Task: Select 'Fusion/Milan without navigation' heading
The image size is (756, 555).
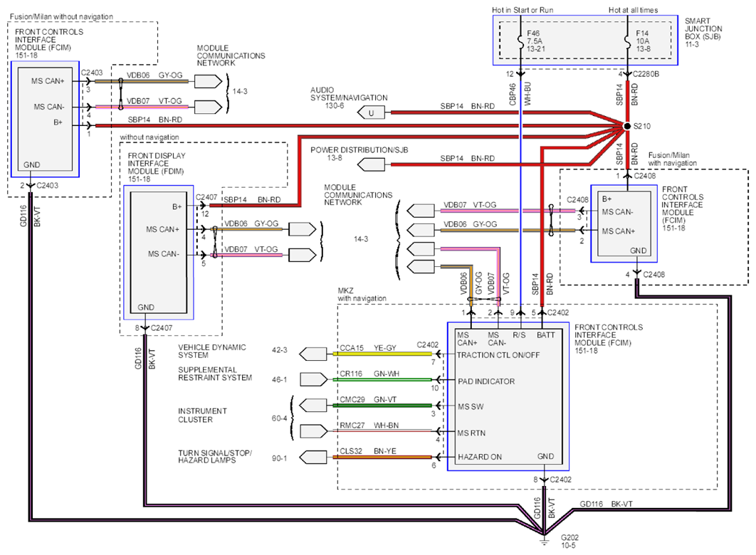Action: tap(62, 16)
